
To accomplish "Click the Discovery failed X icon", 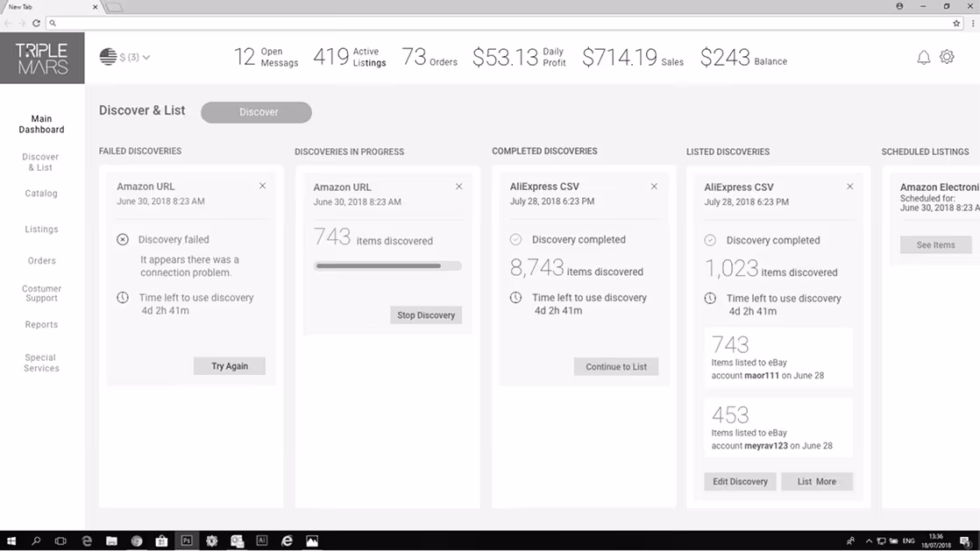I will click(123, 239).
